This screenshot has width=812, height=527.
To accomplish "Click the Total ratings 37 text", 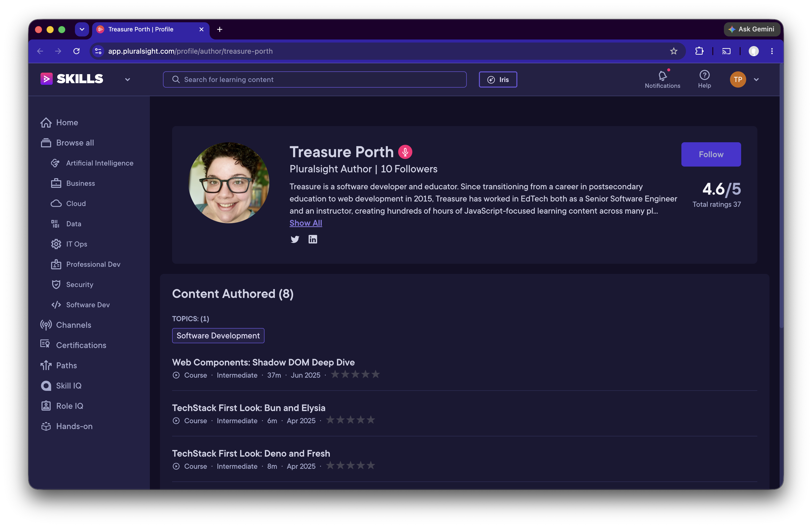I will [x=717, y=204].
